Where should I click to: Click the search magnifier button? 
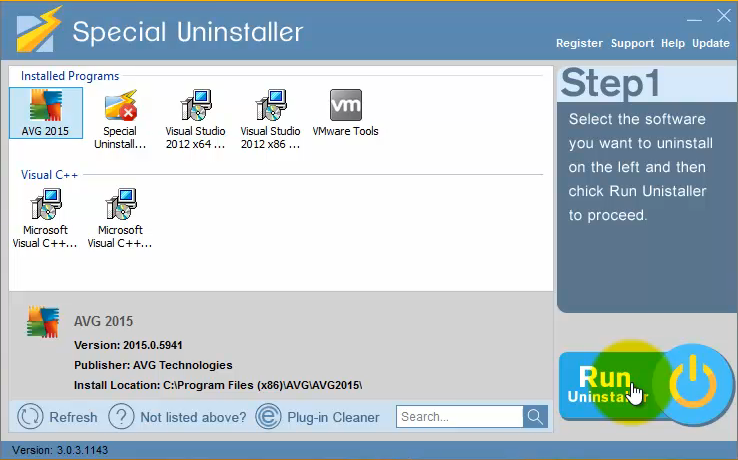point(535,417)
